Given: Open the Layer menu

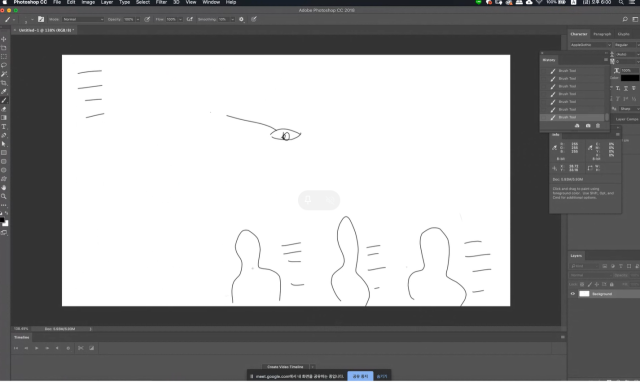Looking at the screenshot, I should click(107, 2).
